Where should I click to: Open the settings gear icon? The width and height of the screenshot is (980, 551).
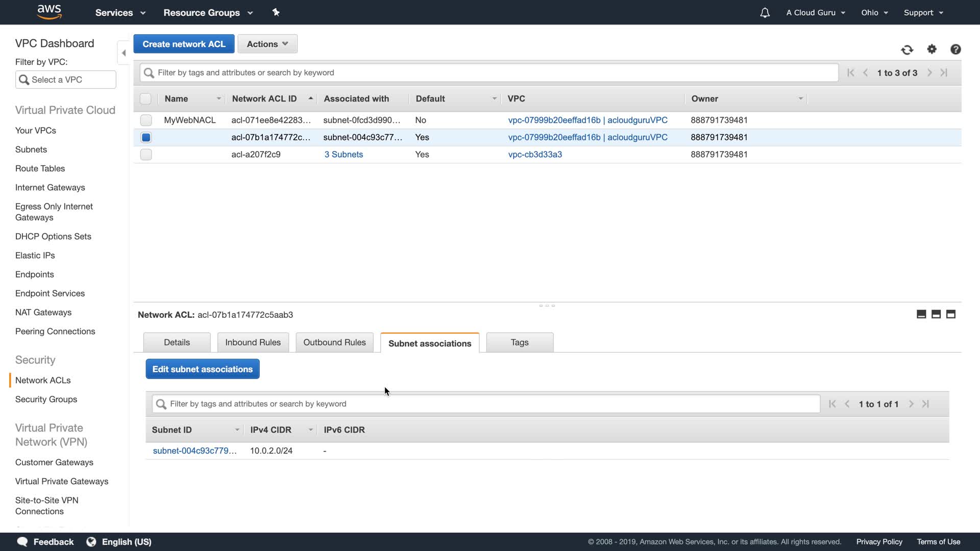(932, 49)
